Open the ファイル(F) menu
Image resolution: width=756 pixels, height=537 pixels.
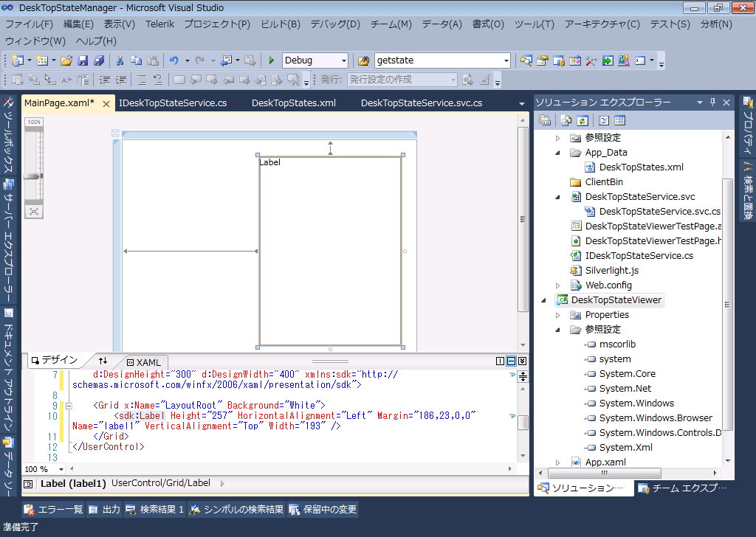29,24
